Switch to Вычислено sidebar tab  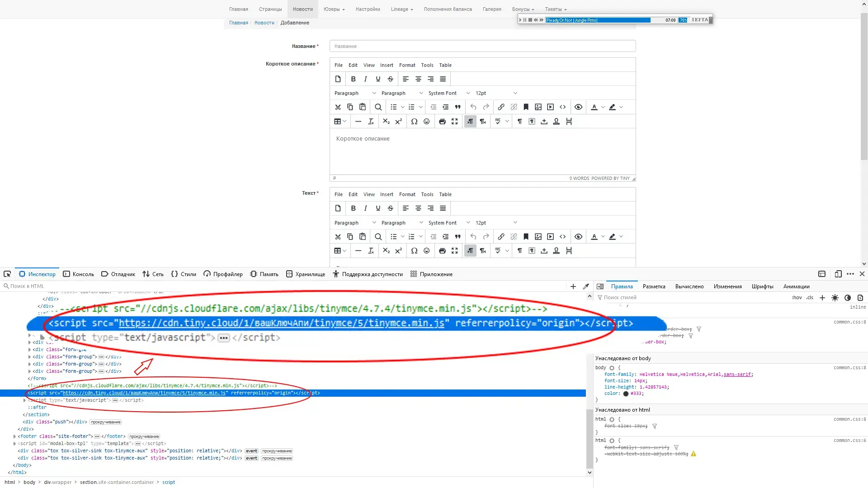click(x=689, y=286)
